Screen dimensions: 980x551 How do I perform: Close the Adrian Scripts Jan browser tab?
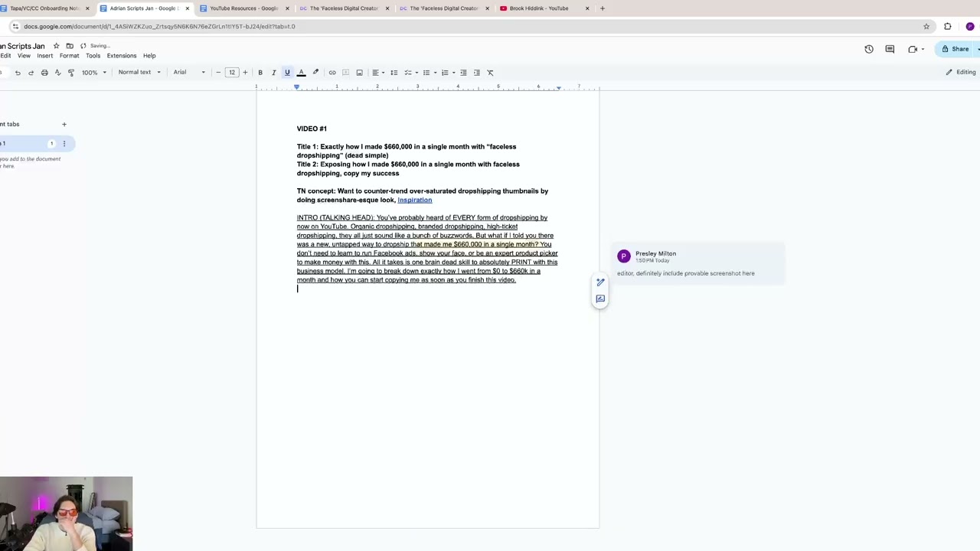click(187, 8)
